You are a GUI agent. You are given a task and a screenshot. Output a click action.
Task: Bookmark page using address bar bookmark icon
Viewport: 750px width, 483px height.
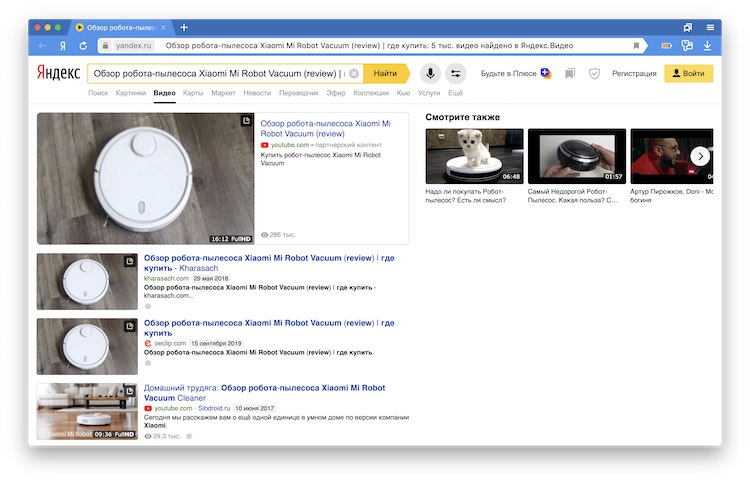click(x=636, y=46)
